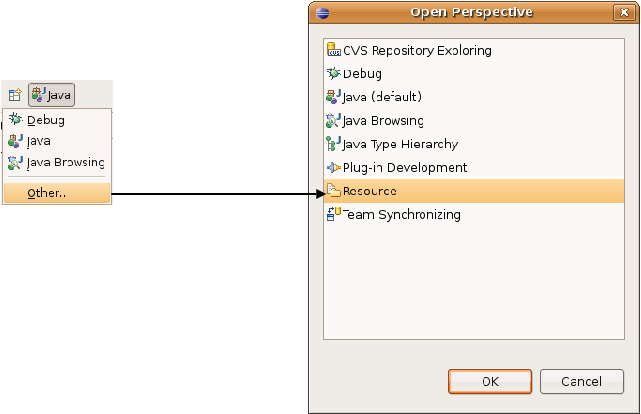This screenshot has height=414, width=641.
Task: Choose Debug from the perspective menu
Action: click(x=46, y=120)
